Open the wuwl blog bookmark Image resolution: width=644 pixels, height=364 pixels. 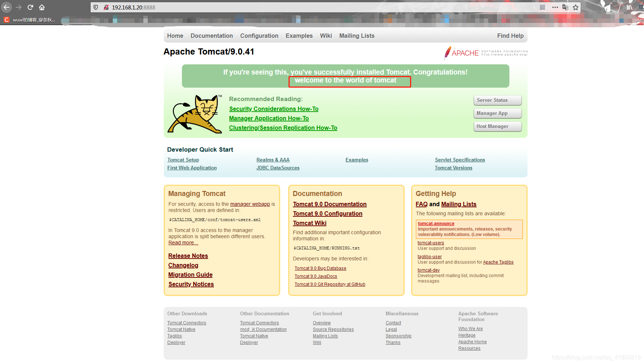pyautogui.click(x=30, y=20)
